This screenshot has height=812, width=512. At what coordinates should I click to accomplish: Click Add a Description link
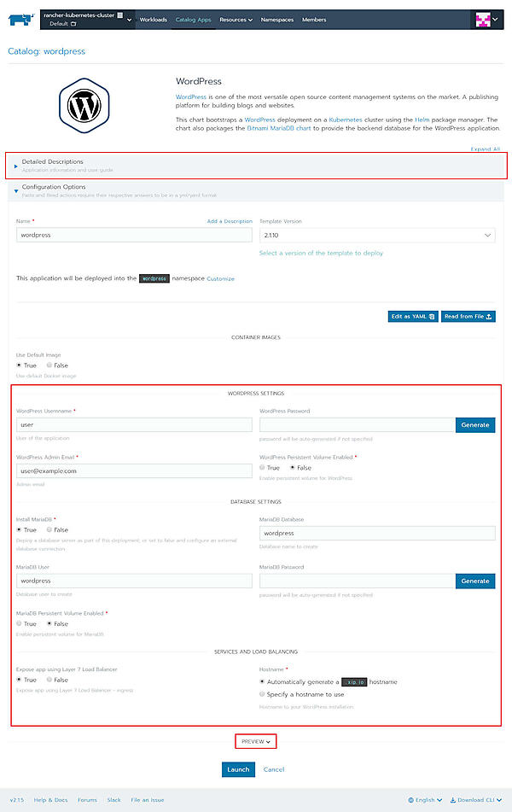coord(230,221)
